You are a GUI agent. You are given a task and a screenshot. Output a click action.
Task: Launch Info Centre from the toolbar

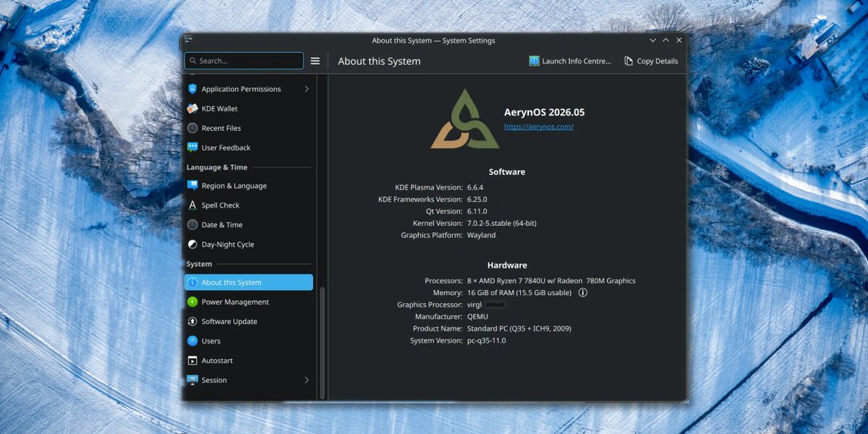coord(570,61)
